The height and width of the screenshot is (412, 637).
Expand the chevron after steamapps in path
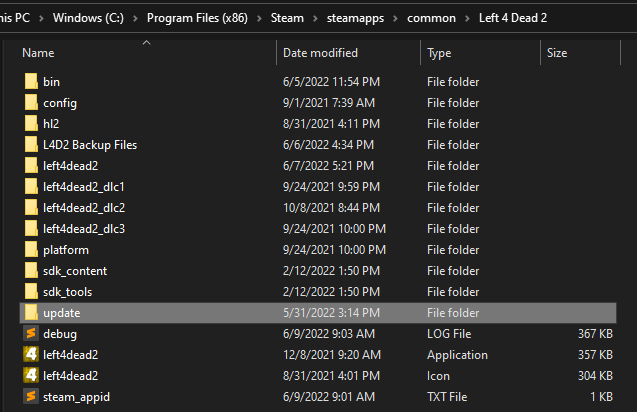(x=398, y=18)
